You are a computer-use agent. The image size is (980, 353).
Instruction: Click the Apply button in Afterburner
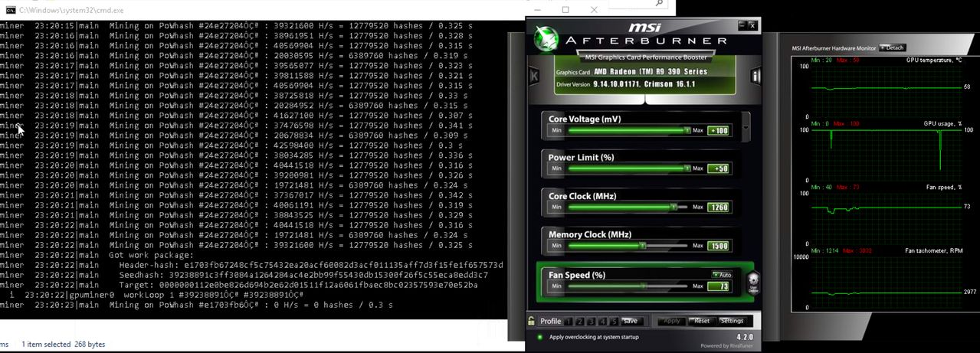point(672,321)
